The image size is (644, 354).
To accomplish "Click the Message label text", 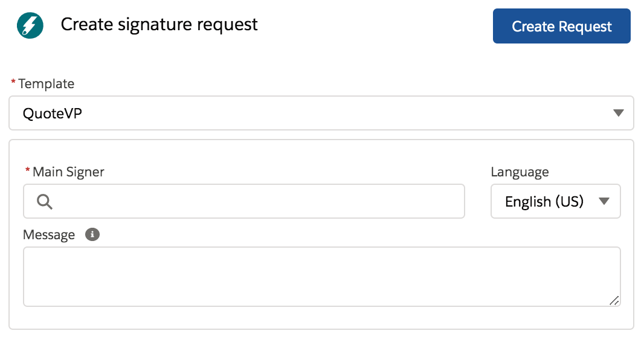I will tap(49, 234).
